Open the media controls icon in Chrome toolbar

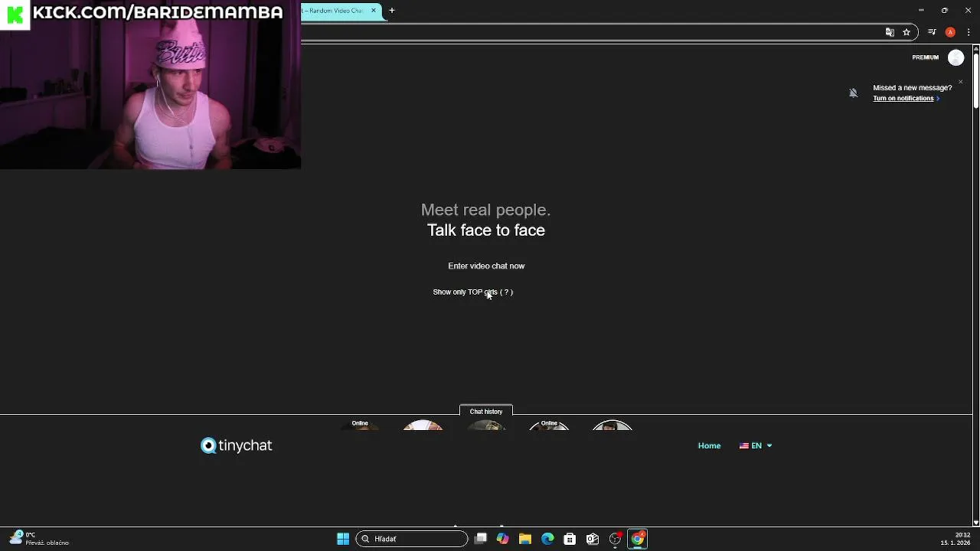click(932, 32)
